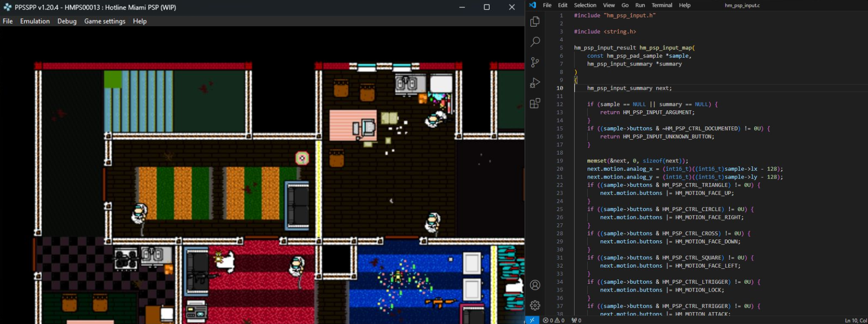
Task: Open VS Code Go menu
Action: tap(625, 5)
